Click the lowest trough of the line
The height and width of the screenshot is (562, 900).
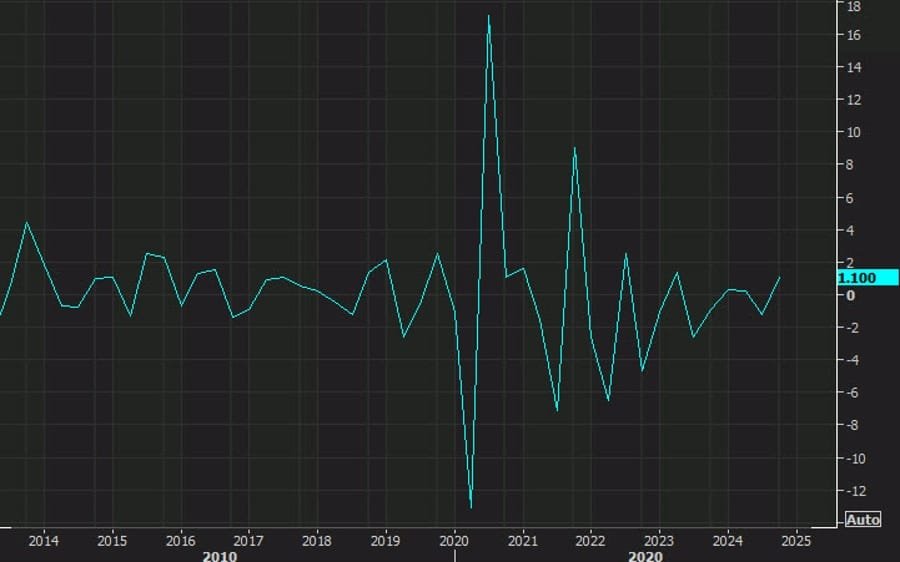[471, 507]
